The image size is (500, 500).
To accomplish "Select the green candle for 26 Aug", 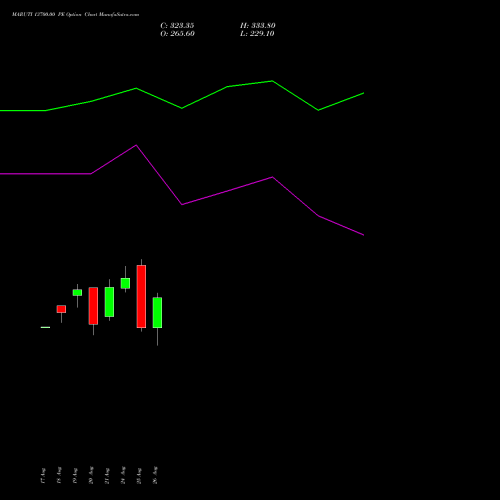I will 157,313.
